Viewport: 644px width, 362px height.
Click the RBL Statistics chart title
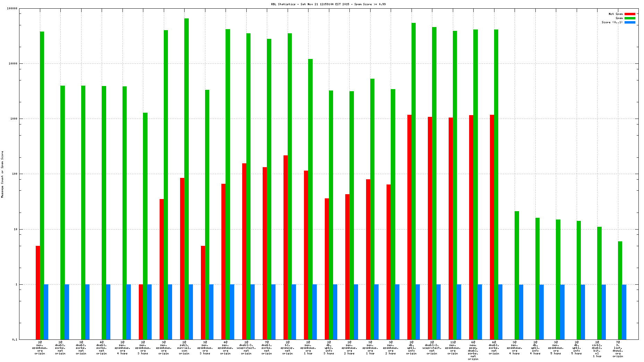328,4
